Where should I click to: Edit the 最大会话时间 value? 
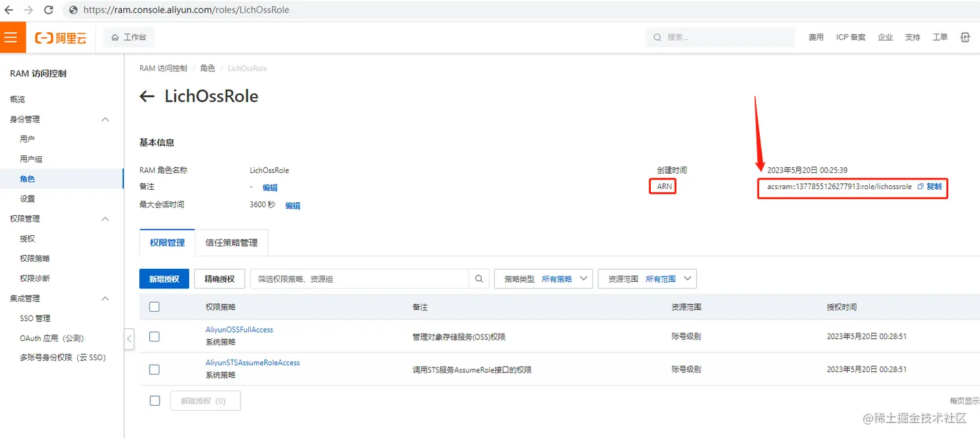point(293,205)
